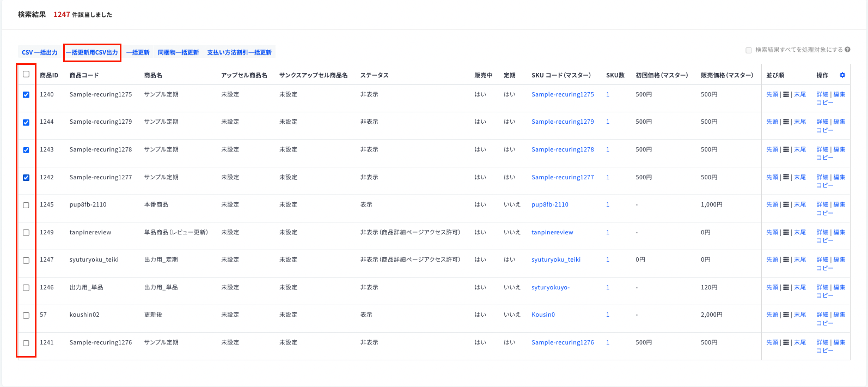This screenshot has height=387, width=868.
Task: Click the grid sort icon for product 1242
Action: click(786, 178)
